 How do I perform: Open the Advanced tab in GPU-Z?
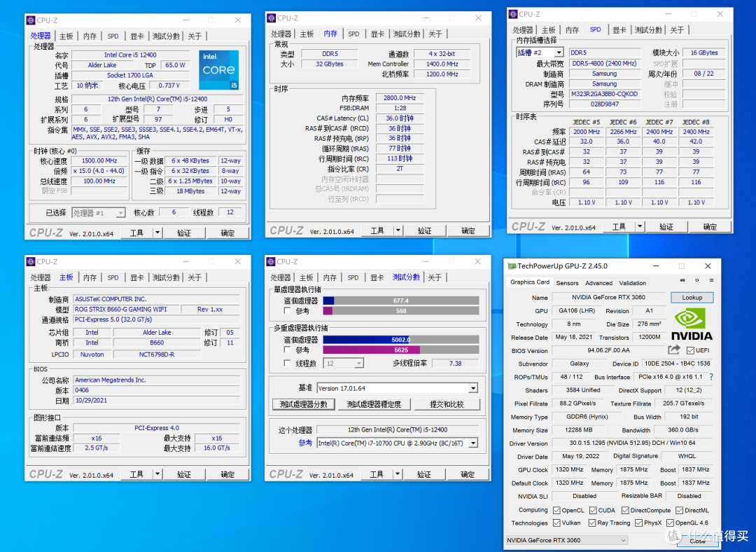(x=598, y=283)
